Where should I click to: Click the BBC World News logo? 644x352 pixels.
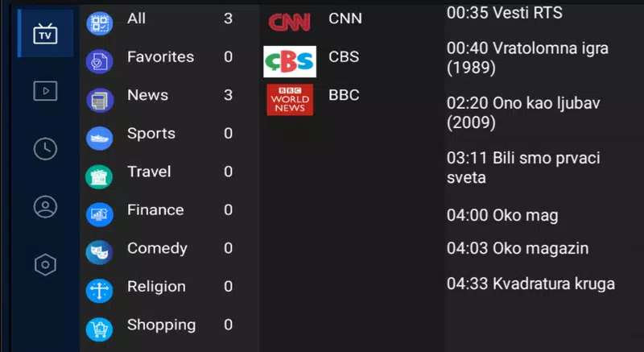tap(290, 99)
